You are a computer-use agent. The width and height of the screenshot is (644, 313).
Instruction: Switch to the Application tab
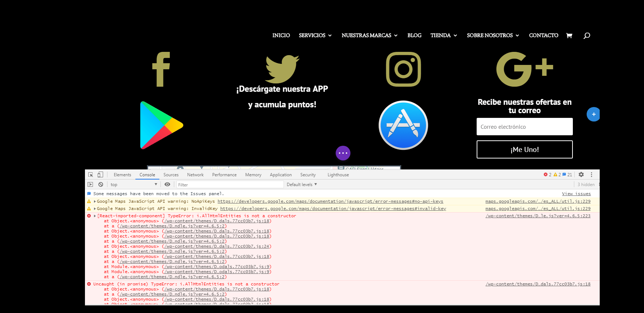click(x=281, y=174)
